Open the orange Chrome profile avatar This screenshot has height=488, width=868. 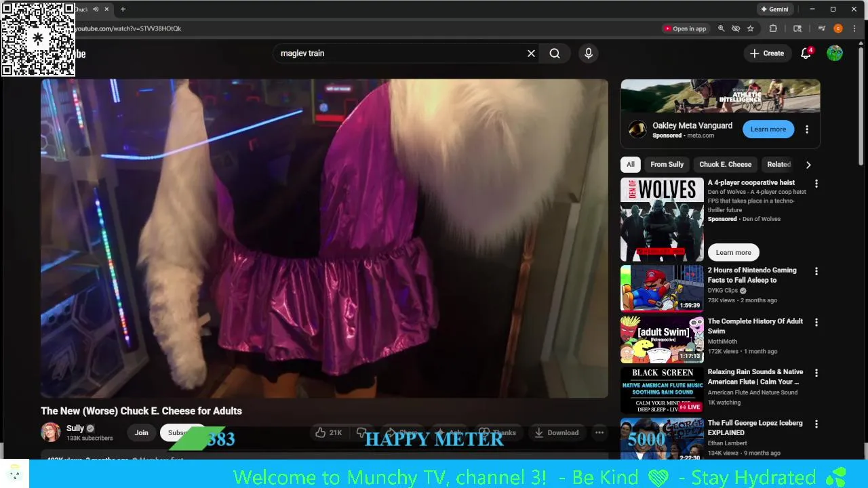[838, 28]
